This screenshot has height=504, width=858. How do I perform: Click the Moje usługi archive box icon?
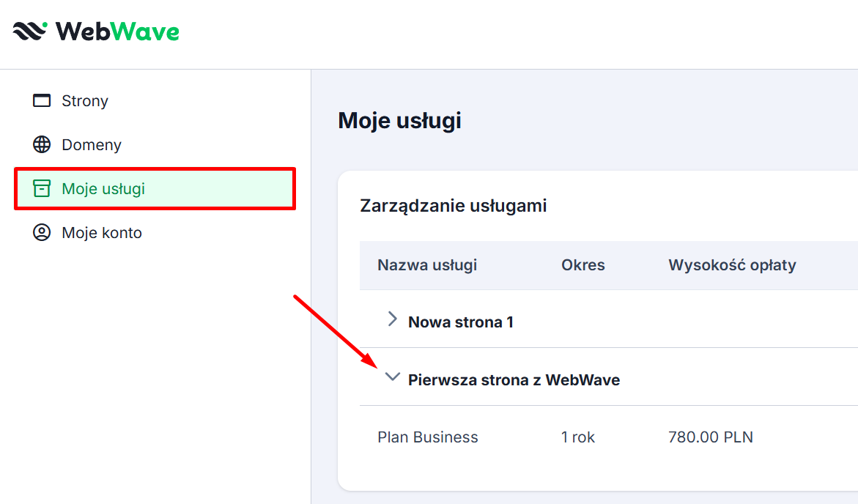[42, 188]
